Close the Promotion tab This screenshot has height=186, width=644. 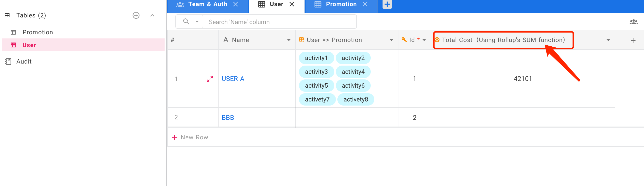[365, 4]
